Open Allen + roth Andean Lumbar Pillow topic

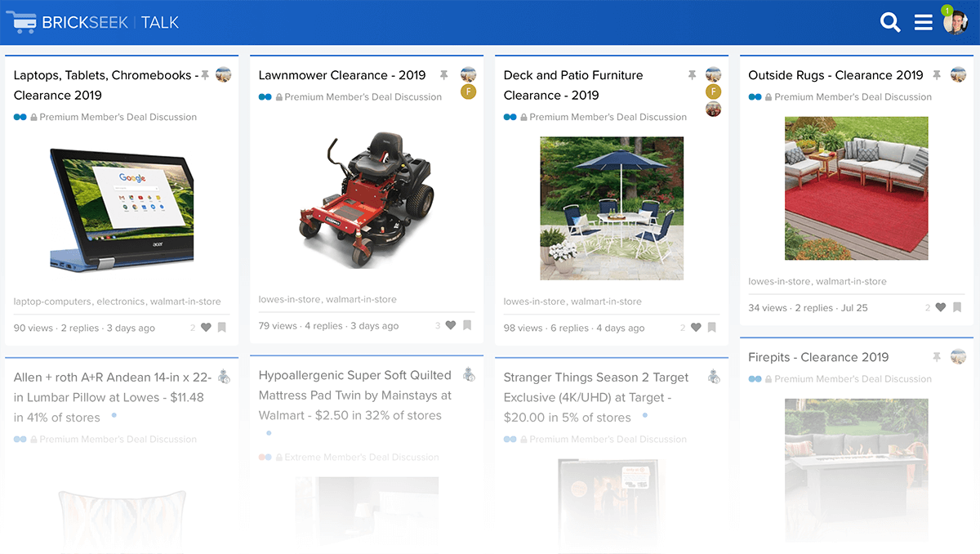pos(113,397)
